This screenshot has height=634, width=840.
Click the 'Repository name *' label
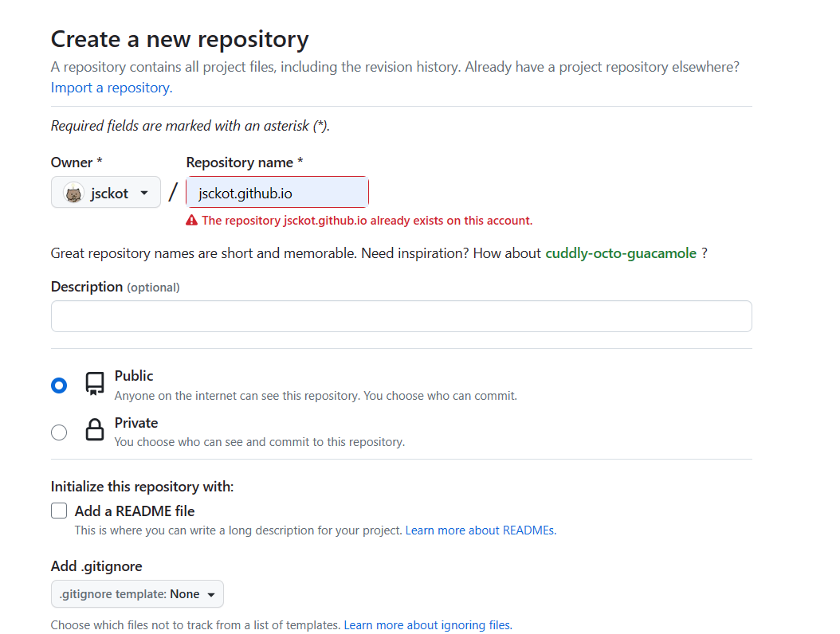click(245, 162)
